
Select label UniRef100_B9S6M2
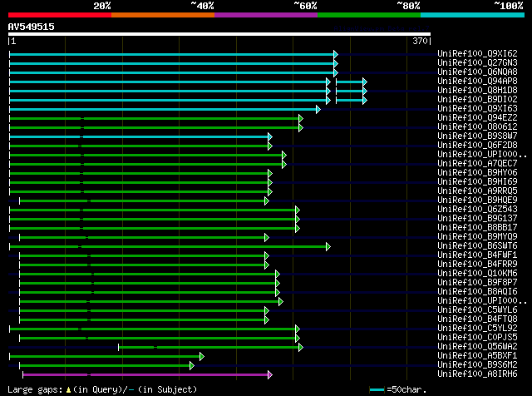(477, 365)
